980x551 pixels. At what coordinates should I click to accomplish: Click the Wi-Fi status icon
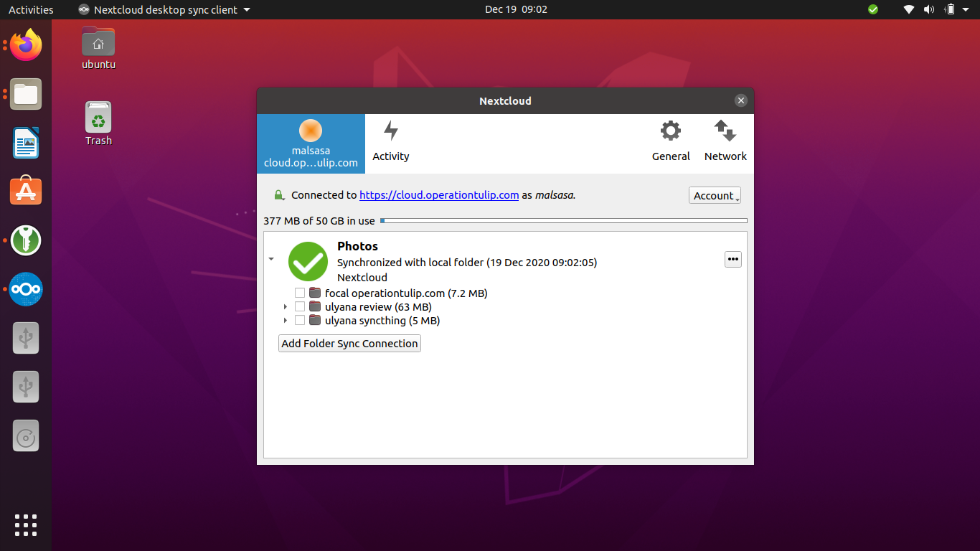[909, 9]
